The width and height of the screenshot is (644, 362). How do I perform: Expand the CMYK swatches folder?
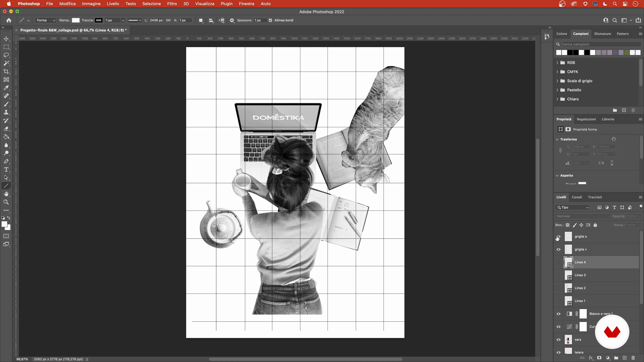(x=557, y=72)
